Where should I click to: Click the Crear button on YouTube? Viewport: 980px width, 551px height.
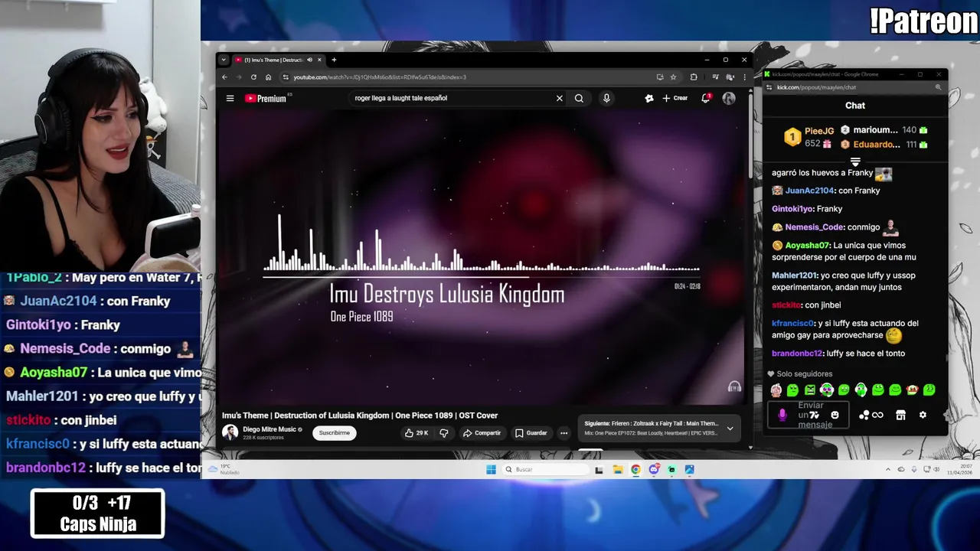coord(675,98)
